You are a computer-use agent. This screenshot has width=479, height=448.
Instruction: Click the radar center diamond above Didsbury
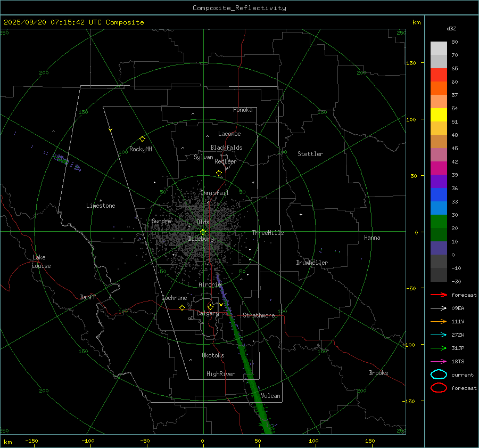coord(203,232)
